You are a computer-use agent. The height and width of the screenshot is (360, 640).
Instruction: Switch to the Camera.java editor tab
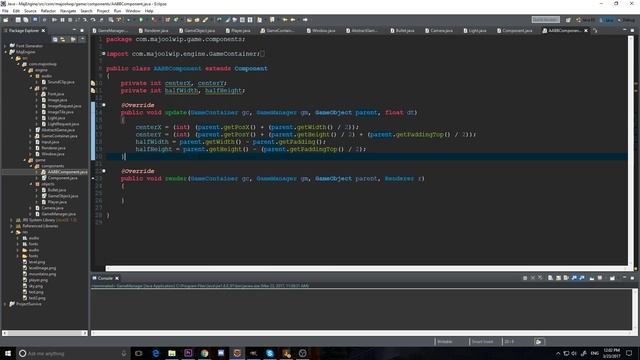(439, 31)
